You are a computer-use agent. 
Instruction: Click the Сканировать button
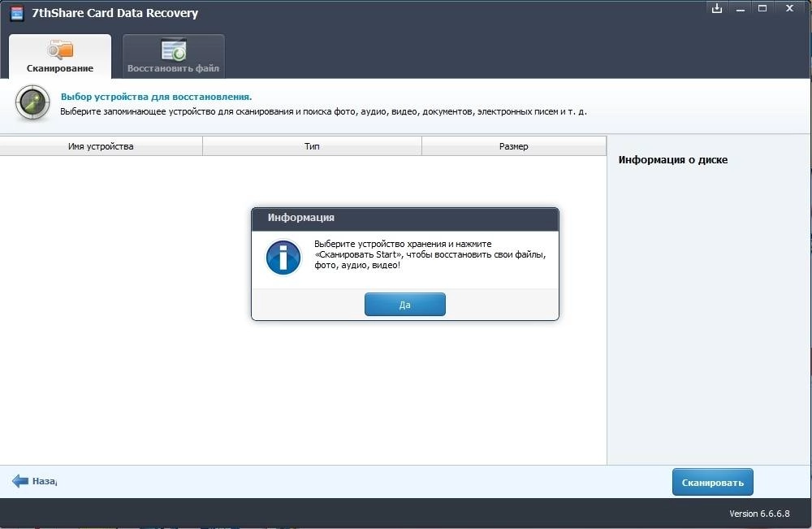click(x=713, y=483)
